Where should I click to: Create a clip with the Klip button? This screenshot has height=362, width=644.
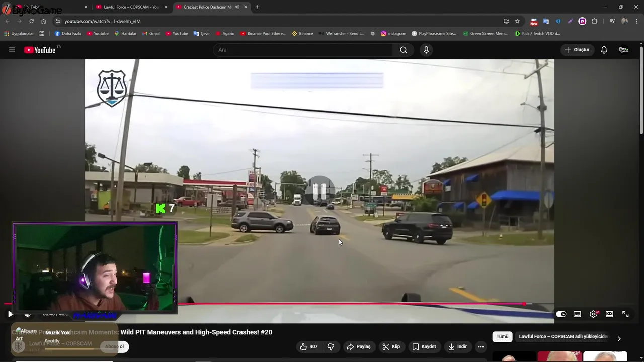391,346
